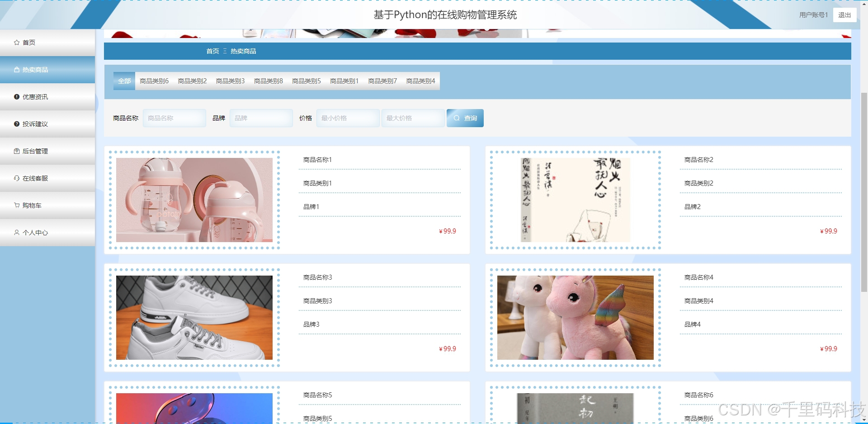This screenshot has width=868, height=424.
Task: Open the white sneakers product image
Action: tap(194, 318)
